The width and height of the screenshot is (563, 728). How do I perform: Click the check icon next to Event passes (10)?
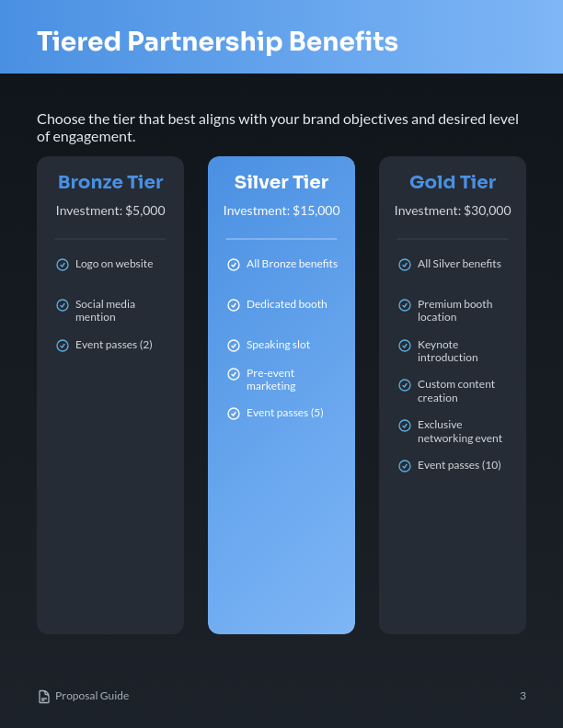405,466
